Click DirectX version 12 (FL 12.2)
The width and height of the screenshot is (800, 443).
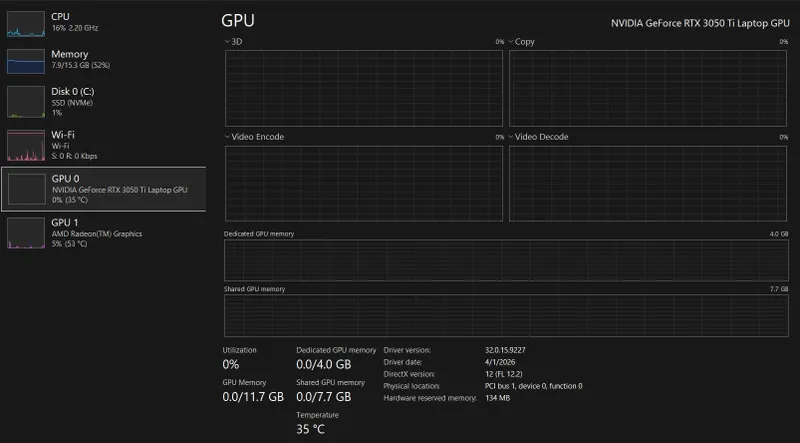(504, 374)
